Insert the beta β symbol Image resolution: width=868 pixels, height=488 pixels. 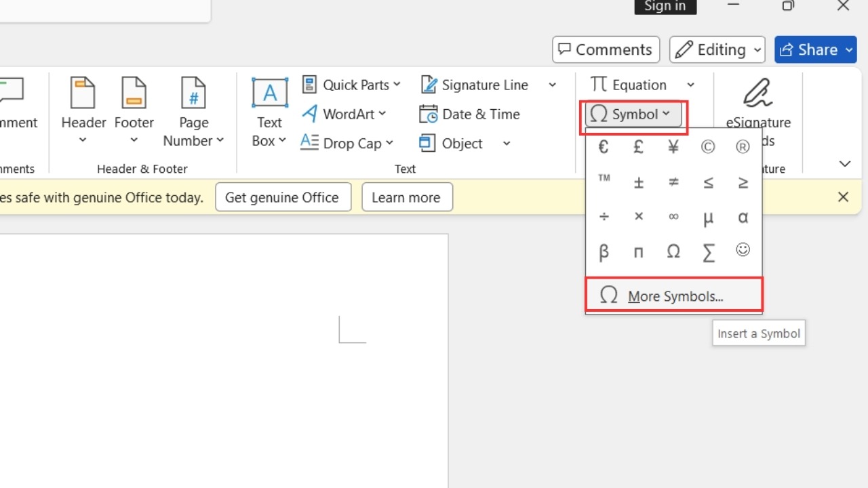604,252
